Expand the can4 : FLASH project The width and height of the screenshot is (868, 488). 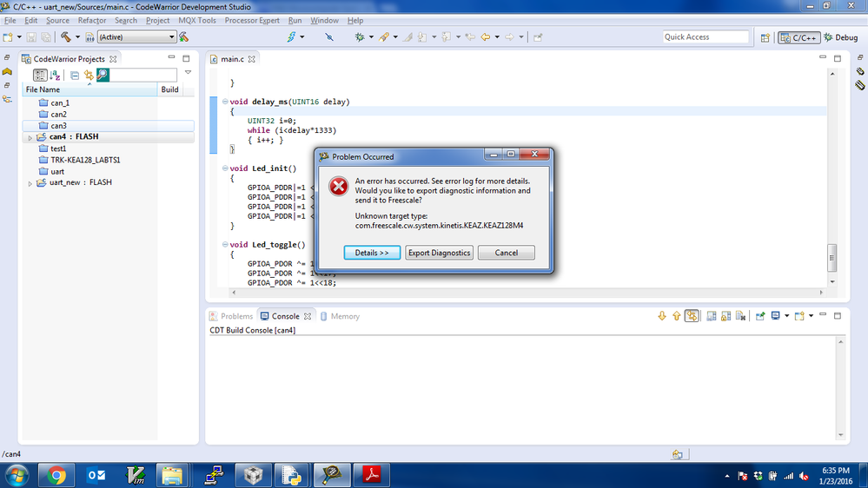coord(30,137)
